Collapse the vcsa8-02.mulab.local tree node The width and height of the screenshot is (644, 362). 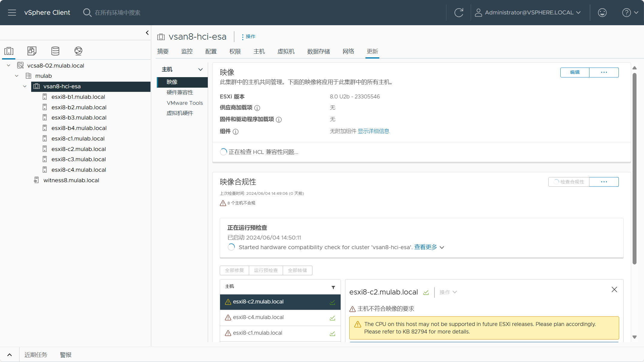click(9, 65)
